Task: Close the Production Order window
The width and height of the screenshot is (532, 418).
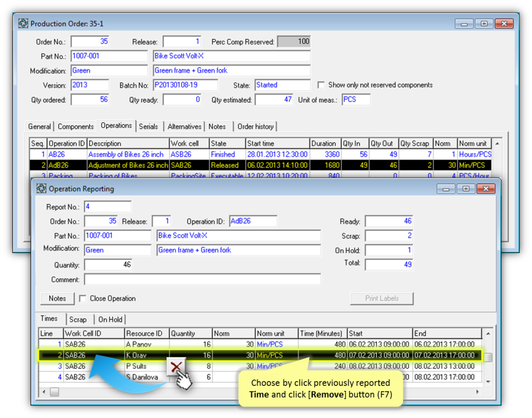Action: pos(504,24)
